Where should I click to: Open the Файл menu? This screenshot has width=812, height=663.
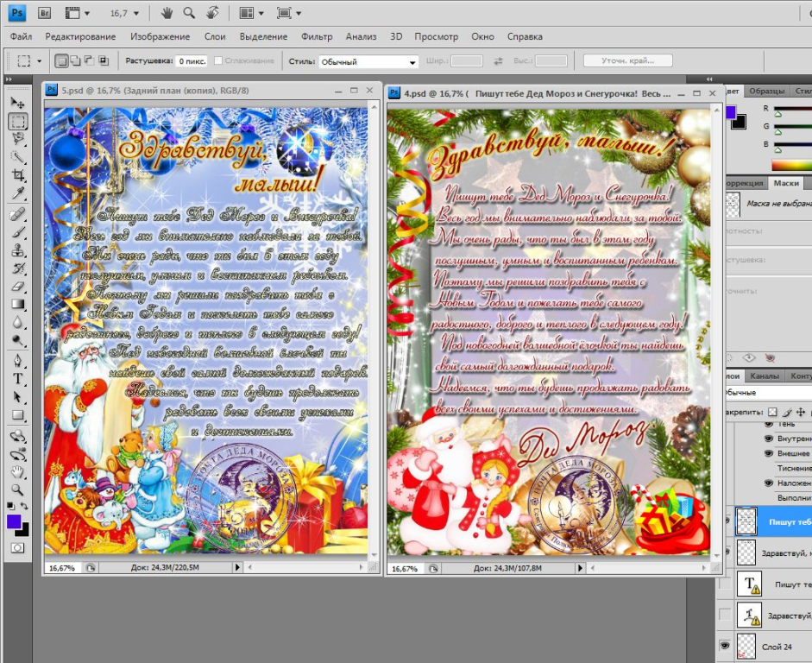click(x=22, y=36)
